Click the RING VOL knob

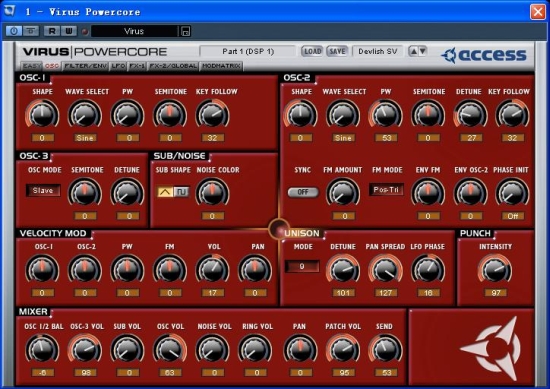255,349
